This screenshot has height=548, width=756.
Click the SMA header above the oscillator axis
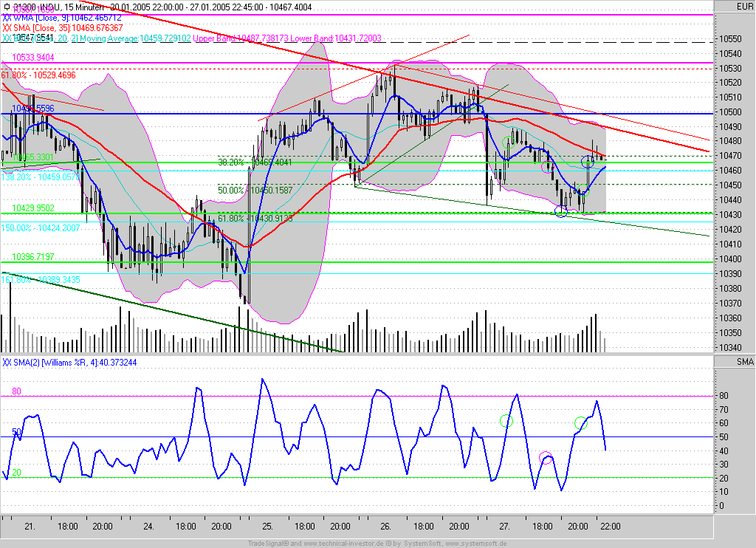pyautogui.click(x=745, y=362)
